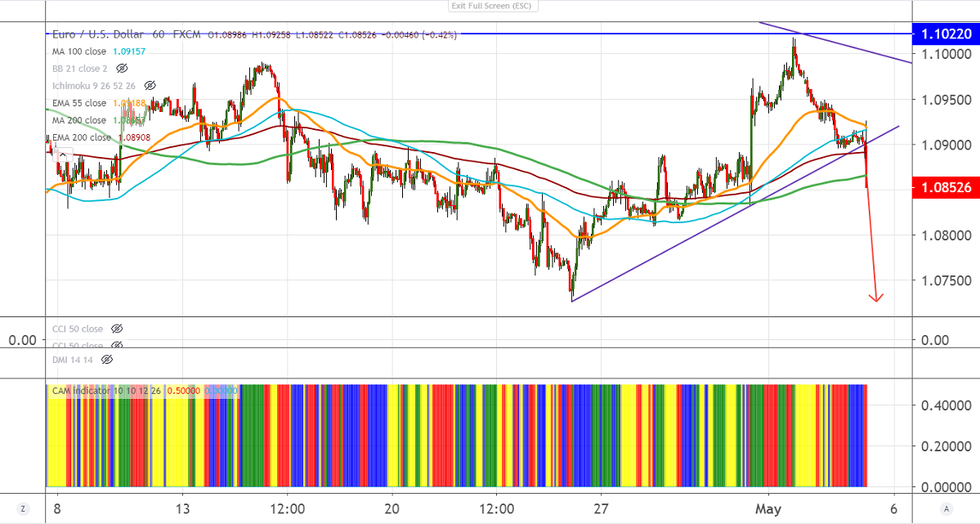Click the 1.07500 price scale value

point(946,280)
